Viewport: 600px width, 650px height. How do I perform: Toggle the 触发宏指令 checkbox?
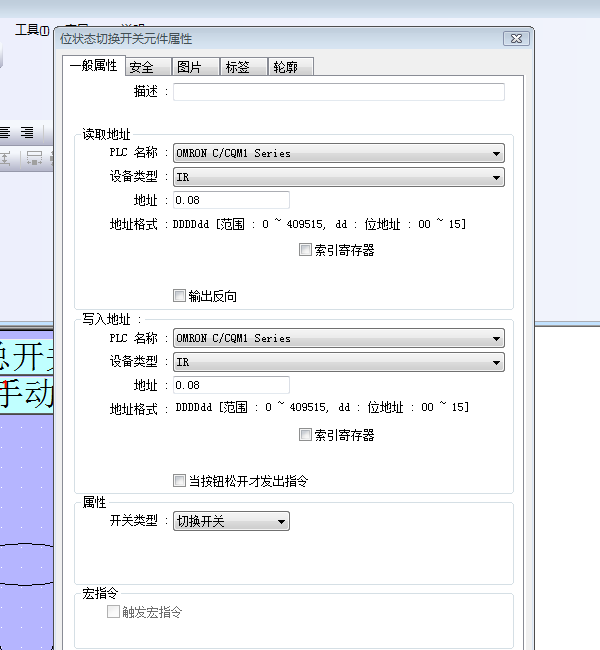coord(114,612)
